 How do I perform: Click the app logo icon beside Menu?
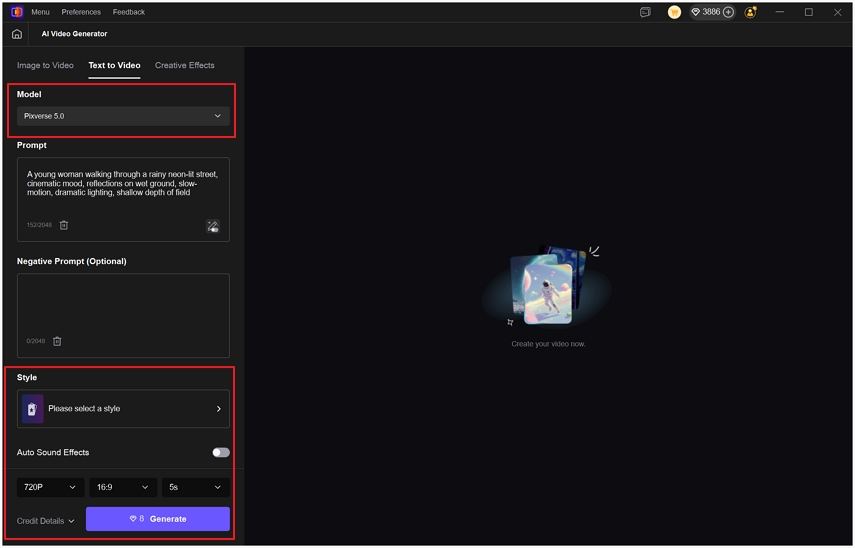pos(17,11)
